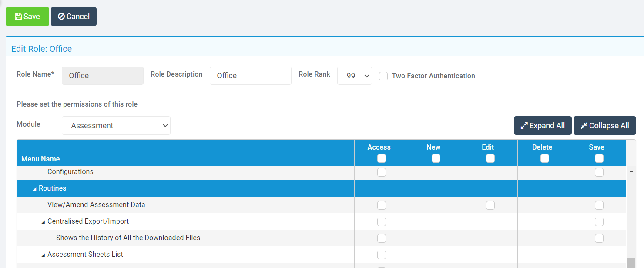The height and width of the screenshot is (268, 644).
Task: Open the Role Rank dropdown
Action: (354, 76)
